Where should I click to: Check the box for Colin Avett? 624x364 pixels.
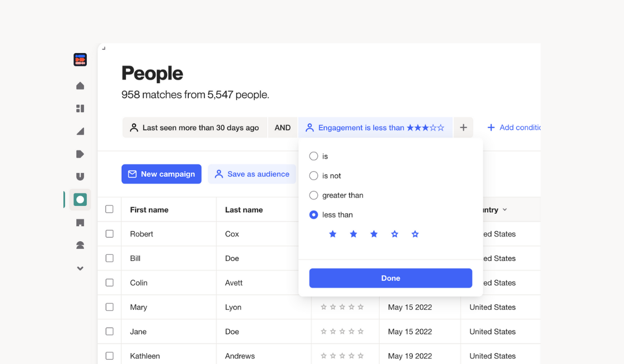(x=109, y=283)
